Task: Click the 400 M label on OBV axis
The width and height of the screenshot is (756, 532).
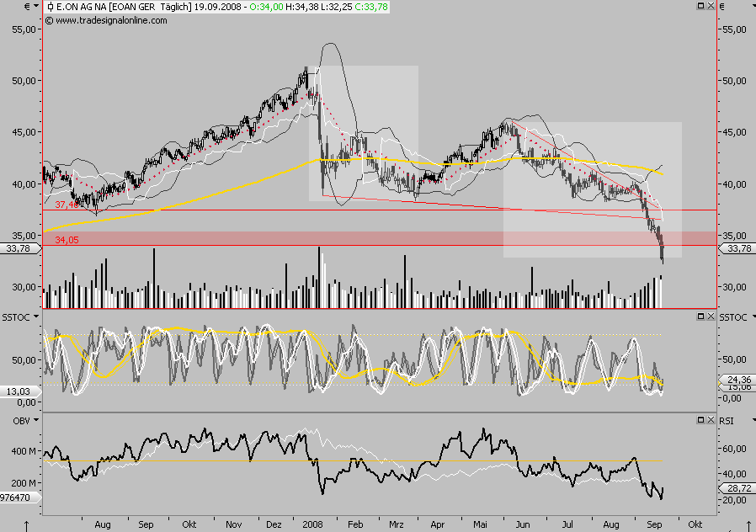Action: pyautogui.click(x=23, y=451)
